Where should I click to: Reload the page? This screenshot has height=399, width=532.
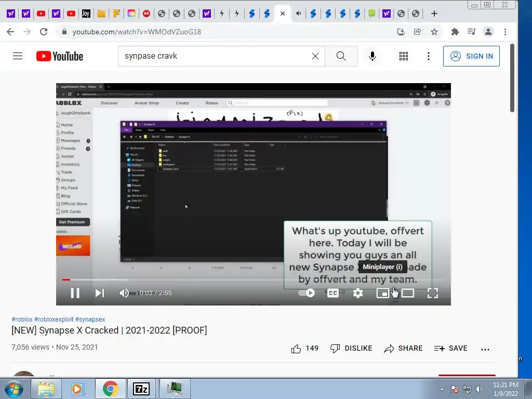[44, 32]
